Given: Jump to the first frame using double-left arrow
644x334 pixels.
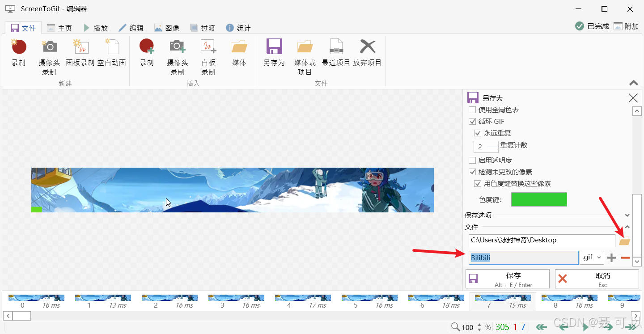Looking at the screenshot, I should tap(542, 327).
